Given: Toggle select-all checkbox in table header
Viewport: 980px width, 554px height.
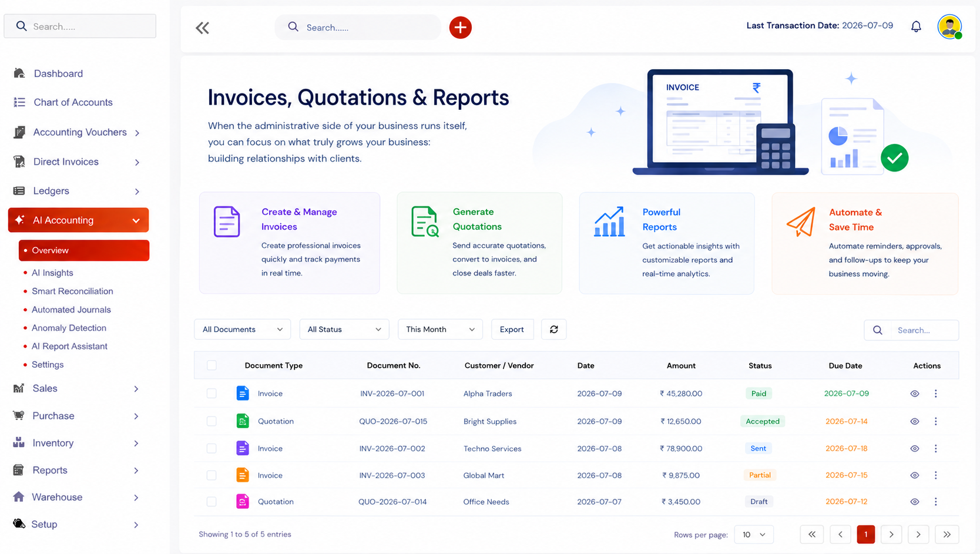Looking at the screenshot, I should click(212, 365).
